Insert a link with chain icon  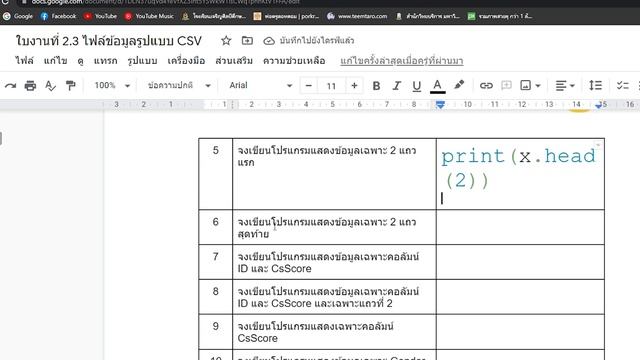tap(486, 86)
